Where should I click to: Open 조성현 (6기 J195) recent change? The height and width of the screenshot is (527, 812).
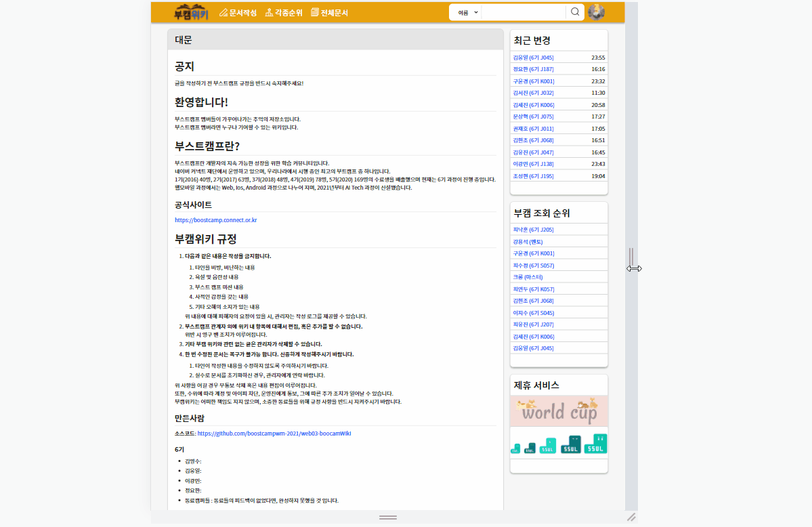pyautogui.click(x=533, y=176)
